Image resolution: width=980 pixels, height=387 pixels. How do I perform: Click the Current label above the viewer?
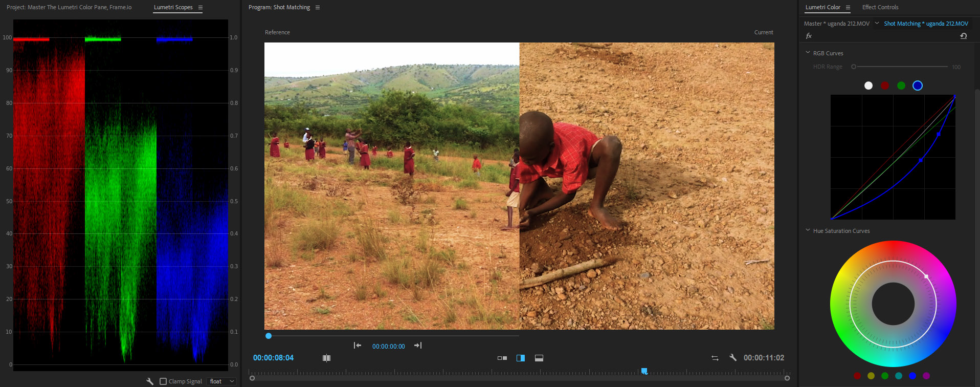coord(764,32)
